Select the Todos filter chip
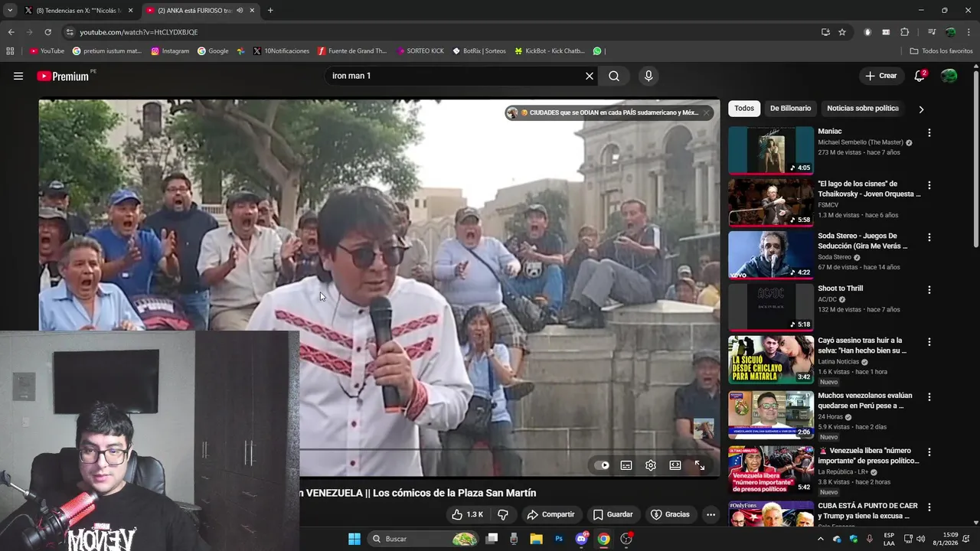The height and width of the screenshot is (551, 980). 744,109
